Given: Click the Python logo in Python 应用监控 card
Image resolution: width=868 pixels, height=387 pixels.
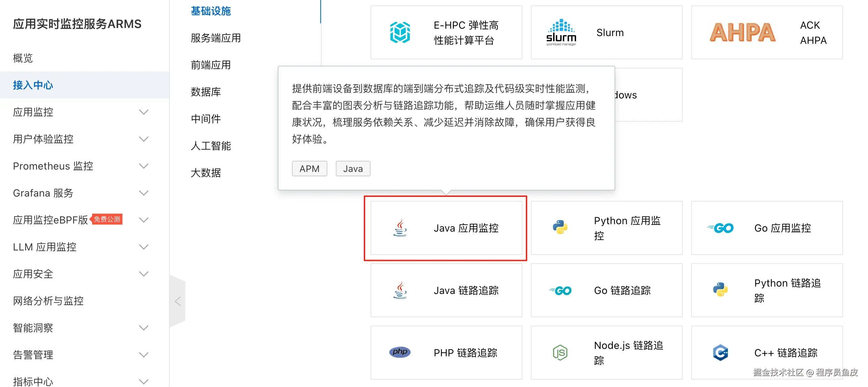Looking at the screenshot, I should click(x=560, y=228).
